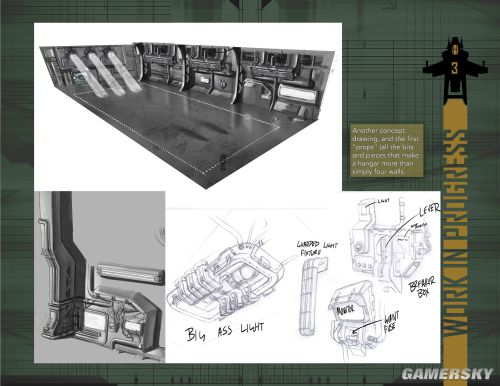This screenshot has width=500, height=386.
Task: Click the 'MONITOR' label on sketch
Action: click(345, 310)
